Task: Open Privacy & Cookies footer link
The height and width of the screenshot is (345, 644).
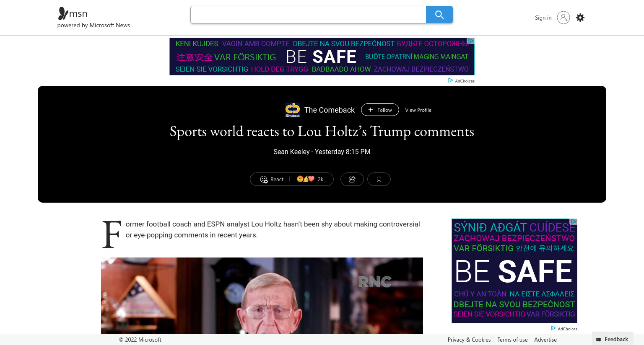Action: (x=469, y=340)
